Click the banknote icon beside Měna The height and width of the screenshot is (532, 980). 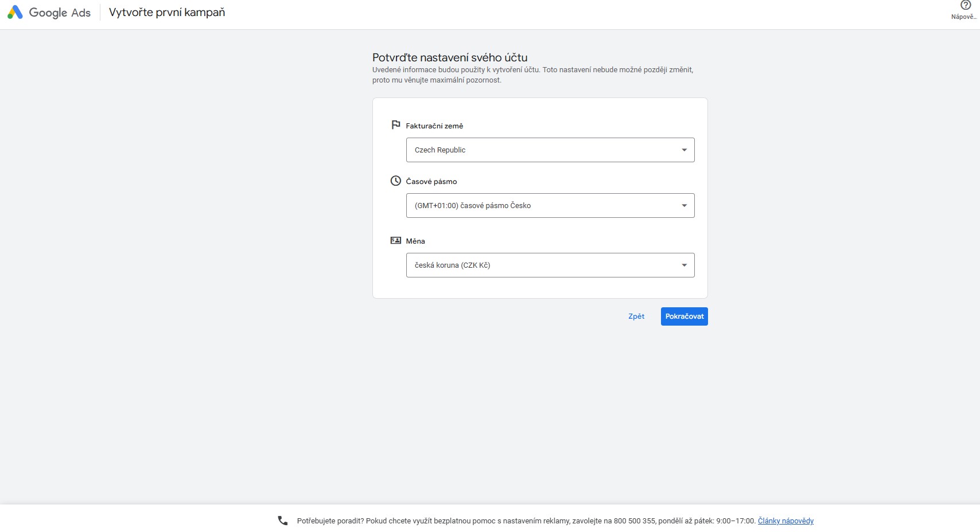[x=396, y=240]
